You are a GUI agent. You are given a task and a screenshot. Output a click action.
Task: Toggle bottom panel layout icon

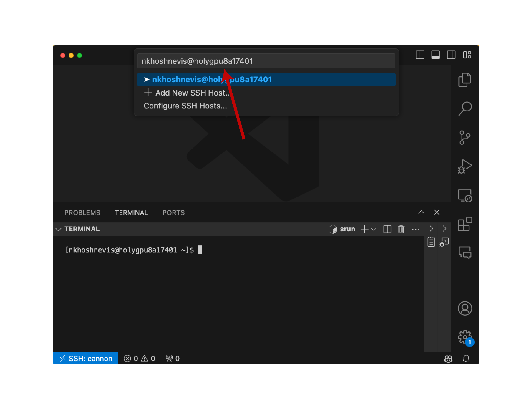pos(435,55)
